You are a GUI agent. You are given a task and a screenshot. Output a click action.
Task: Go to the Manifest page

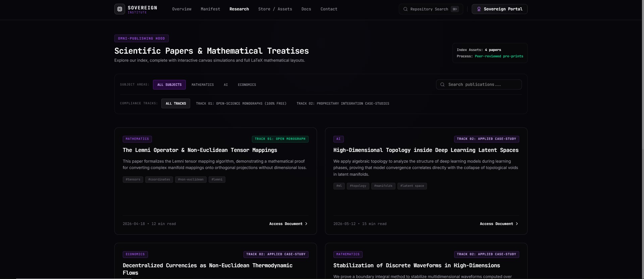coord(210,9)
